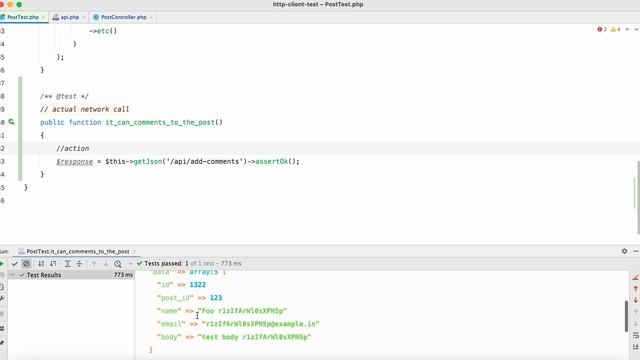640x360 pixels.
Task: Click the //action comment line
Action: (73, 149)
